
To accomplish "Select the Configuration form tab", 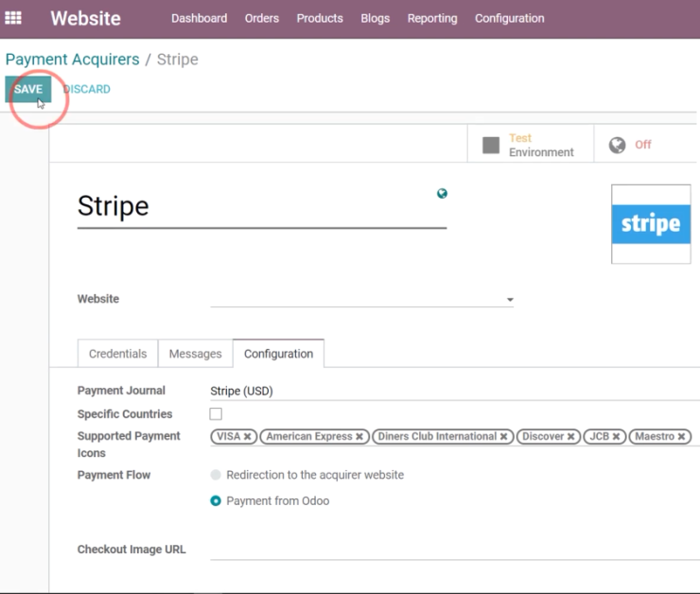I will (x=278, y=354).
